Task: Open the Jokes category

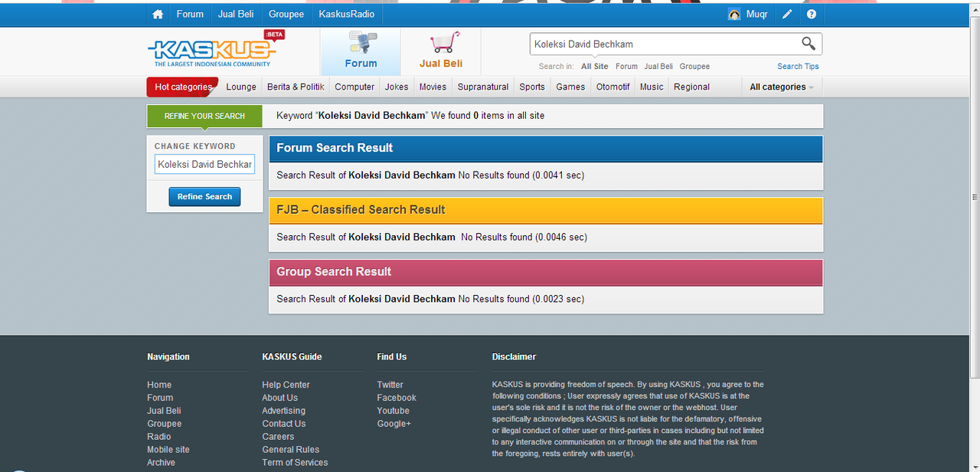Action: pos(397,87)
